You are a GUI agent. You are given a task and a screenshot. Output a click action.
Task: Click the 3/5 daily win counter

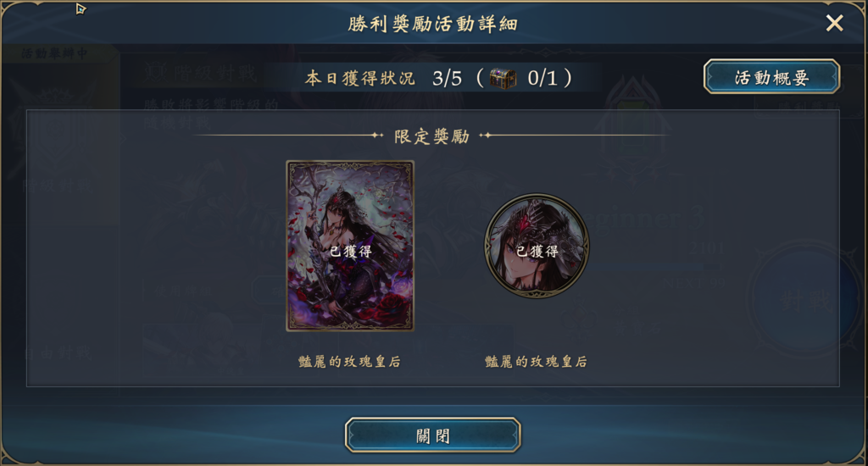point(447,78)
